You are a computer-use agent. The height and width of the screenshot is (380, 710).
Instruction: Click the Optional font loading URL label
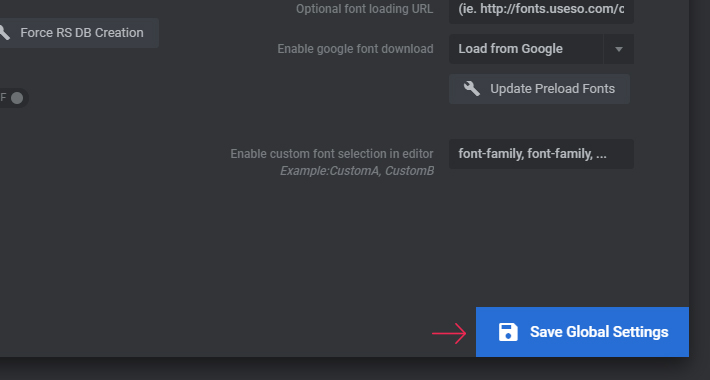pos(365,9)
